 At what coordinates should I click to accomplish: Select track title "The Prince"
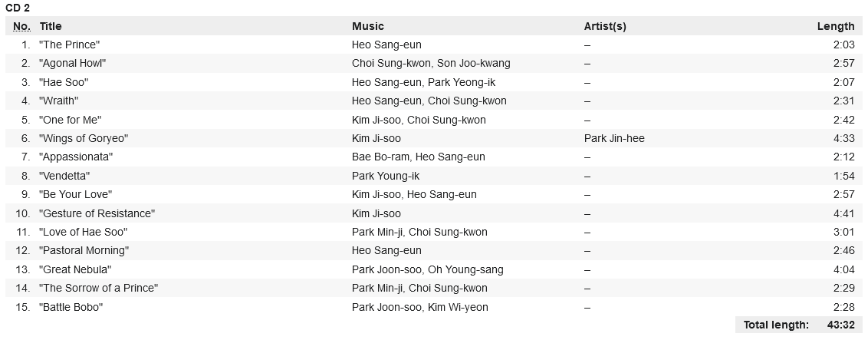coord(69,45)
